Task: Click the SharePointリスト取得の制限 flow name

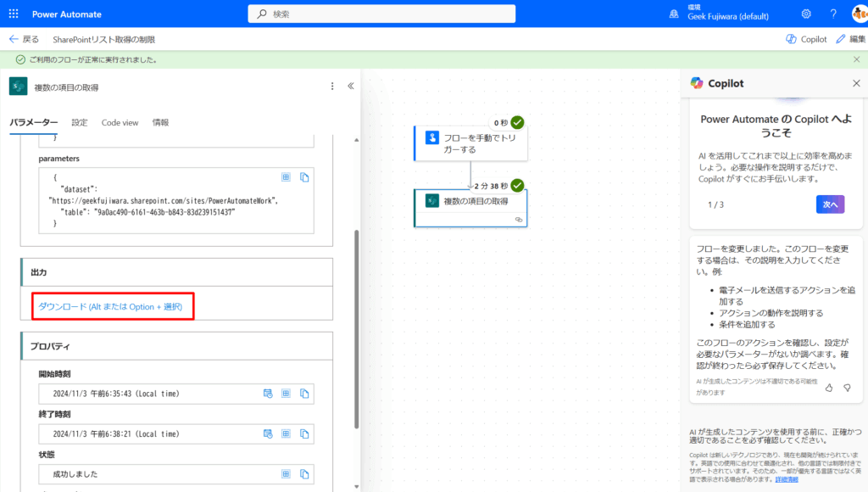Action: coord(104,39)
